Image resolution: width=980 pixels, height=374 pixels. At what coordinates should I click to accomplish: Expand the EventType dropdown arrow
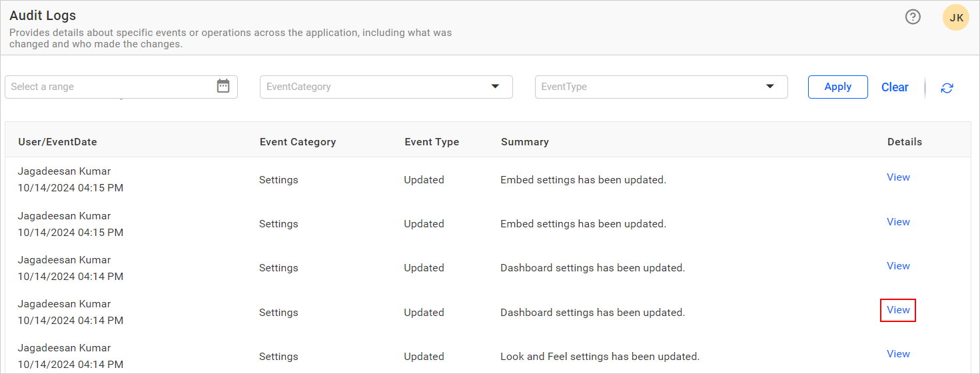(x=770, y=86)
